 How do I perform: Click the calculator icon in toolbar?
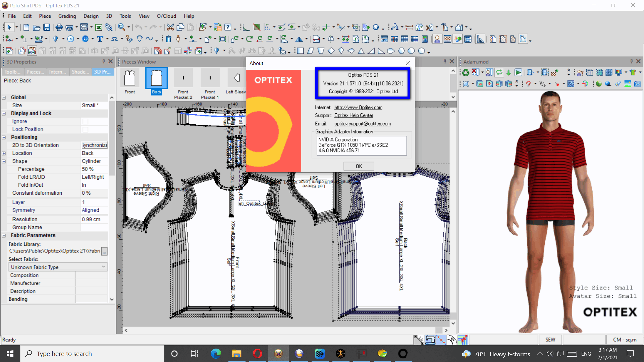tap(425, 39)
